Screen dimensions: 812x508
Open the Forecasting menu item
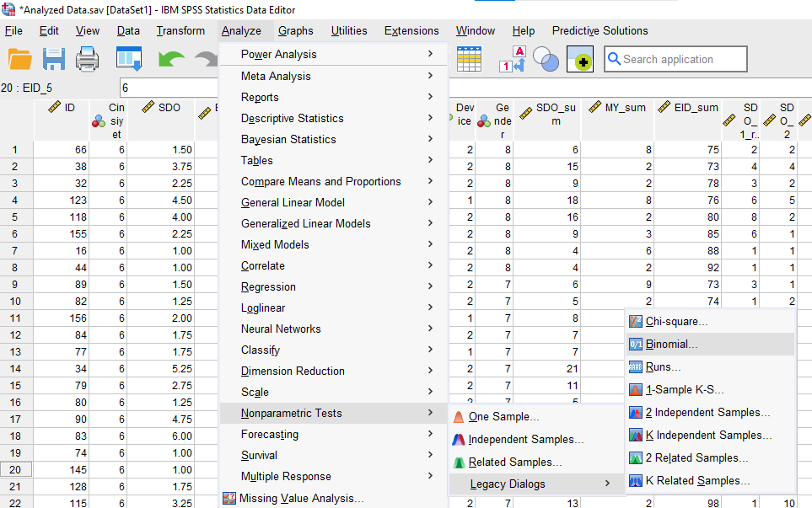[x=333, y=434]
